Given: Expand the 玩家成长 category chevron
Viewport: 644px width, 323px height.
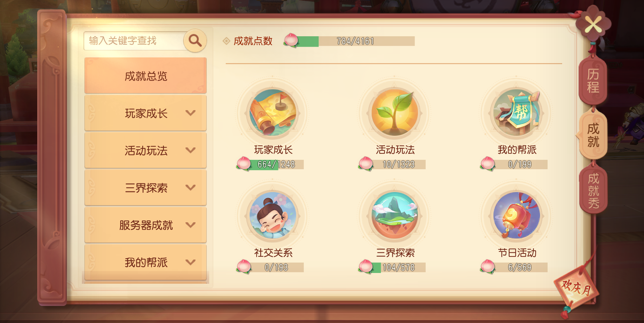Looking at the screenshot, I should (191, 113).
